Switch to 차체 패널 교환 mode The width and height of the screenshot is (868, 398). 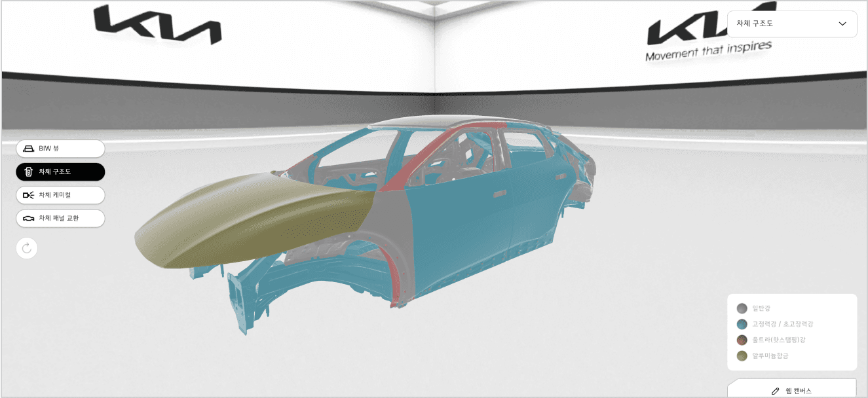60,219
